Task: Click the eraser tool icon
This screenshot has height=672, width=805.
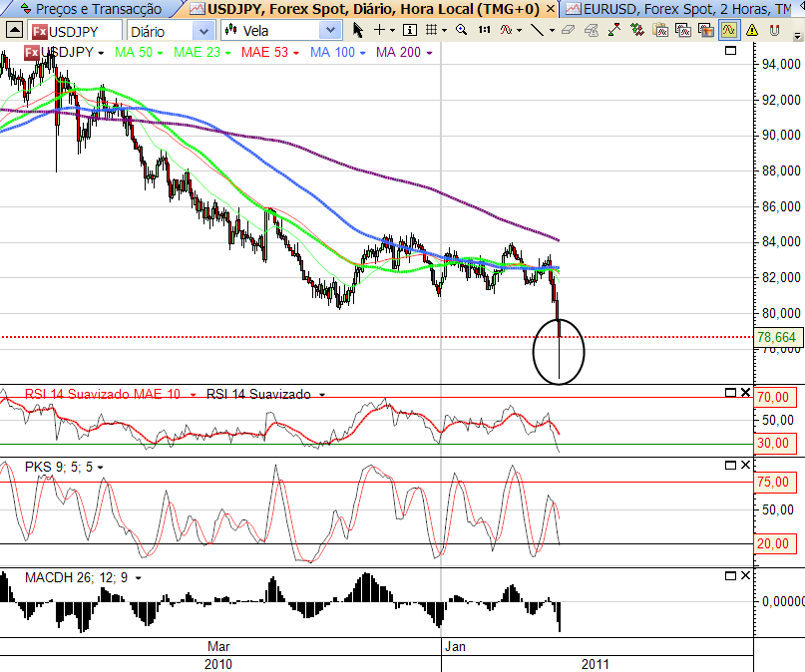Action: point(568,30)
